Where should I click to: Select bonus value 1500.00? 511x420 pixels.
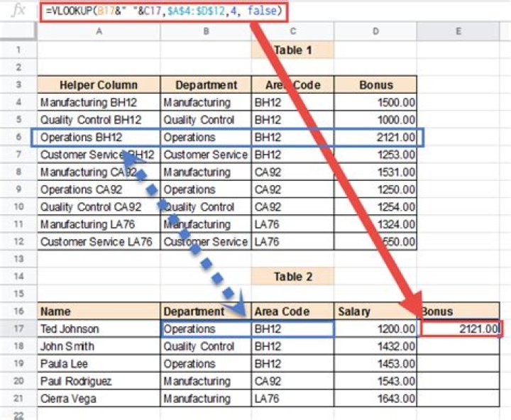point(375,102)
